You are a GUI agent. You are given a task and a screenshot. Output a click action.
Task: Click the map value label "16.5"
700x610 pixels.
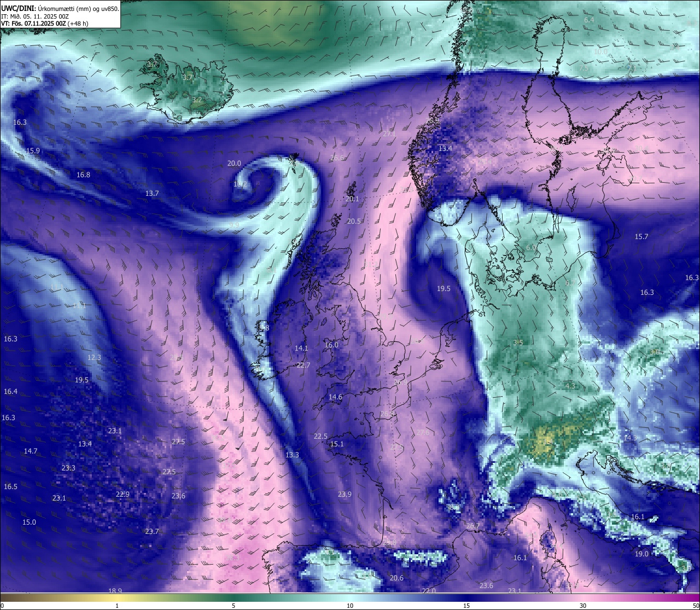tap(10, 487)
